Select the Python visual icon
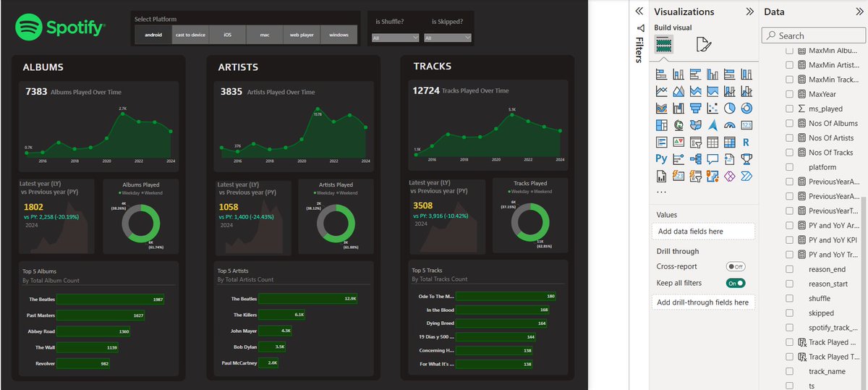Viewport: 868px width, 390px height. (662, 158)
